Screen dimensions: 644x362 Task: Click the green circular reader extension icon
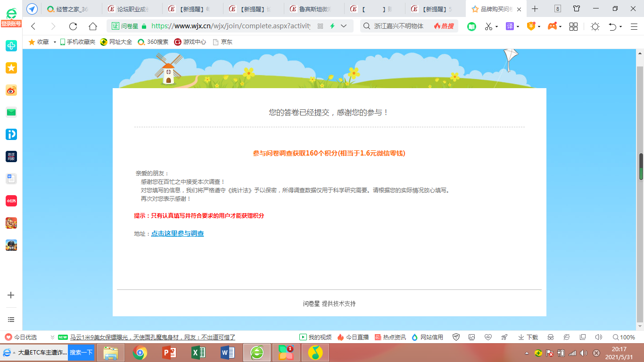[x=471, y=26]
